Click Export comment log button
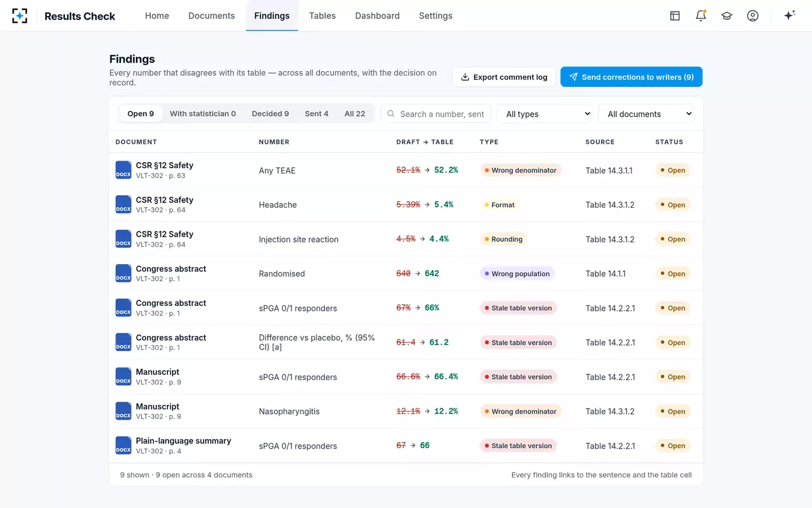The height and width of the screenshot is (508, 812). point(504,77)
